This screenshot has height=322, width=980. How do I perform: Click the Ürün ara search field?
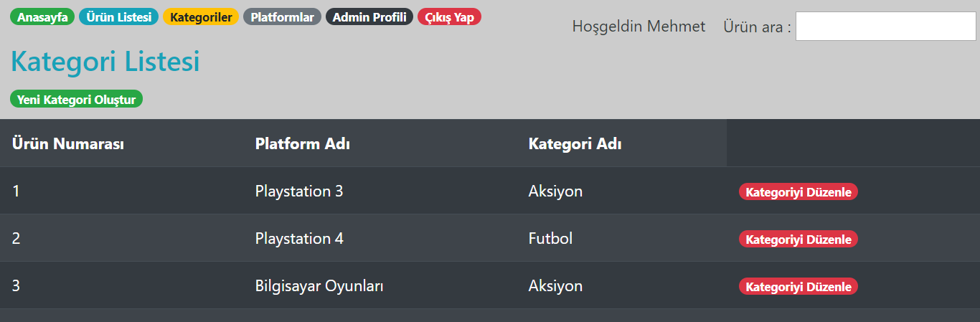(x=885, y=27)
